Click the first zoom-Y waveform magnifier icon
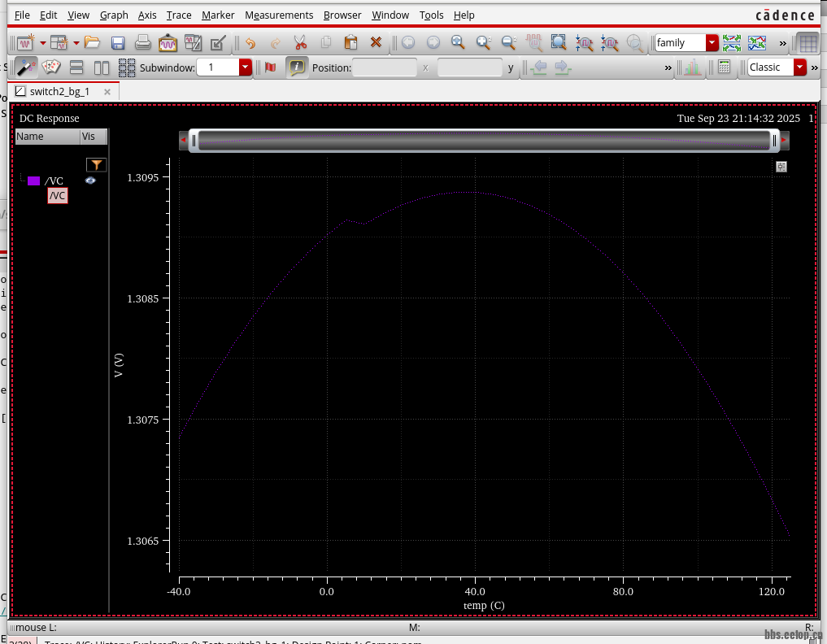 click(584, 43)
